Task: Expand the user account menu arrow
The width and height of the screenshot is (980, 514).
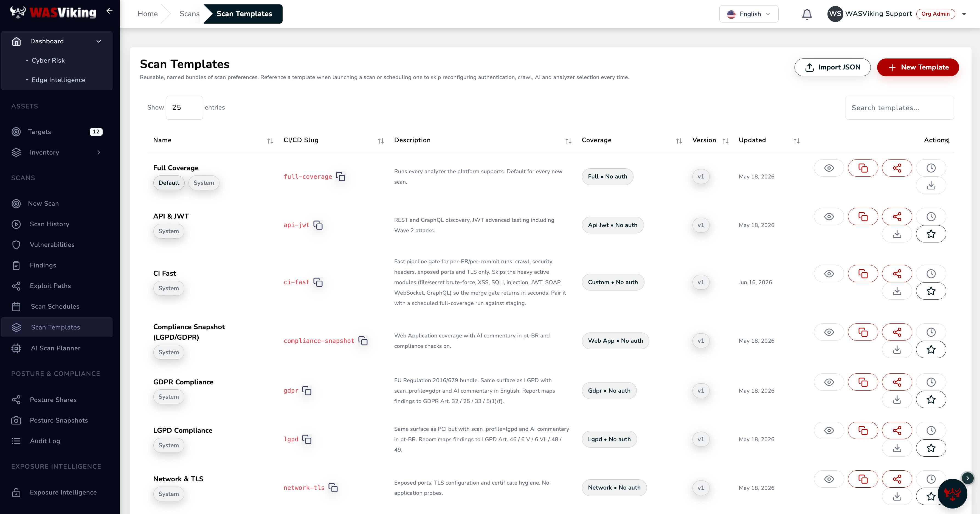Action: pyautogui.click(x=964, y=14)
